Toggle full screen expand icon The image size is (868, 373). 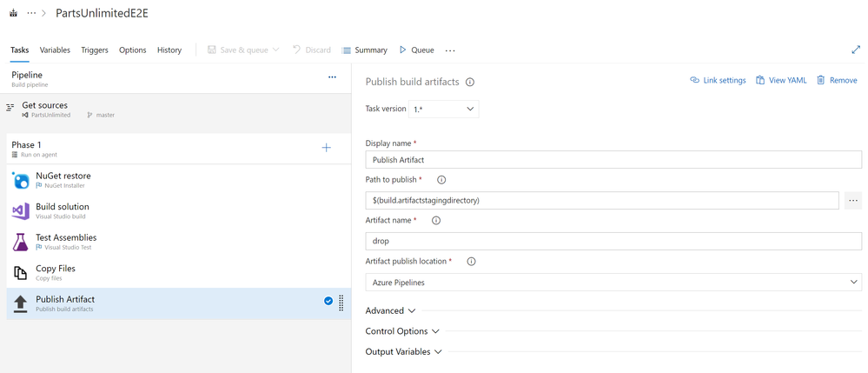856,50
